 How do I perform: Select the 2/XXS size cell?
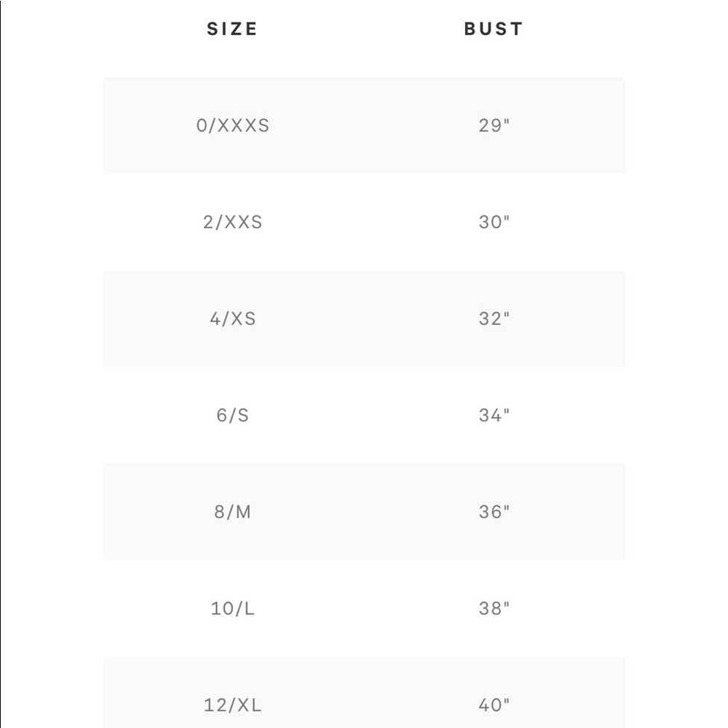233,222
